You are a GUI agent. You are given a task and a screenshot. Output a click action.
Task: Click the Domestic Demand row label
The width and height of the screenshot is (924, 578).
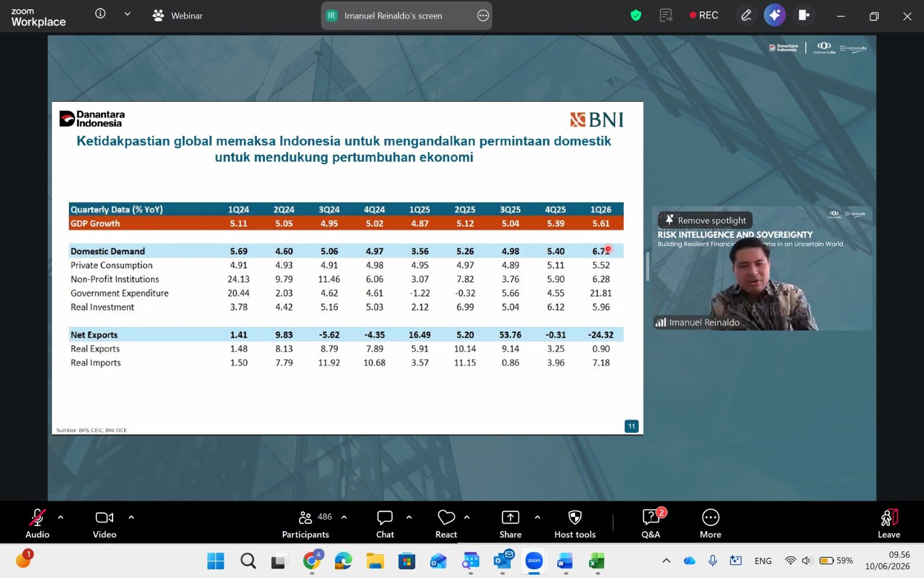tap(107, 251)
